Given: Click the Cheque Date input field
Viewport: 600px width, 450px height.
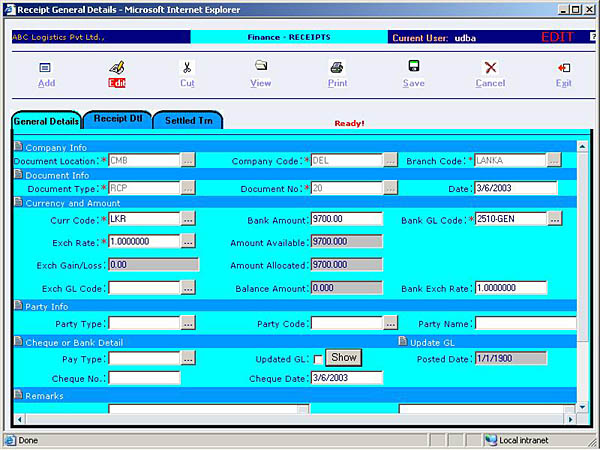Looking at the screenshot, I should (x=347, y=378).
